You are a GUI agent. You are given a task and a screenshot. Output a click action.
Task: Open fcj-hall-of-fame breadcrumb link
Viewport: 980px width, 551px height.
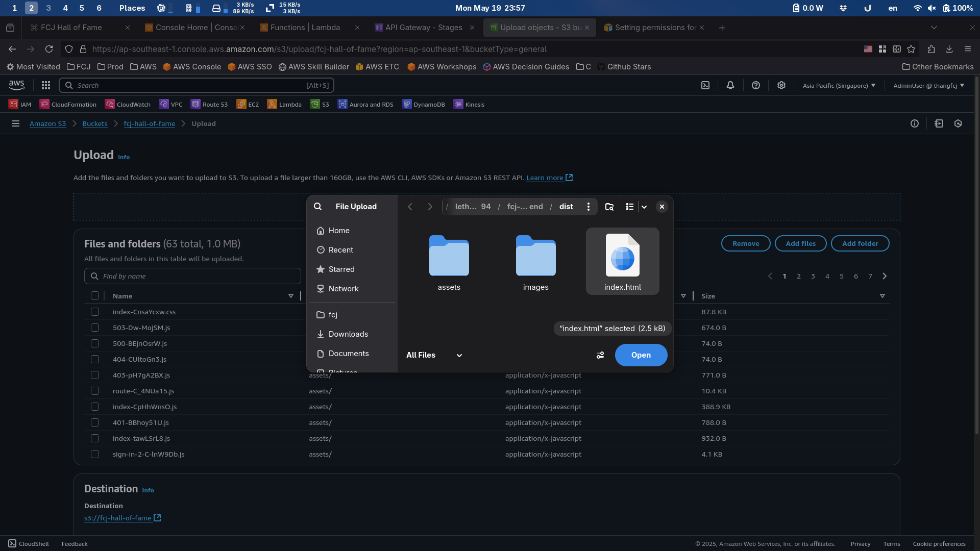point(149,123)
